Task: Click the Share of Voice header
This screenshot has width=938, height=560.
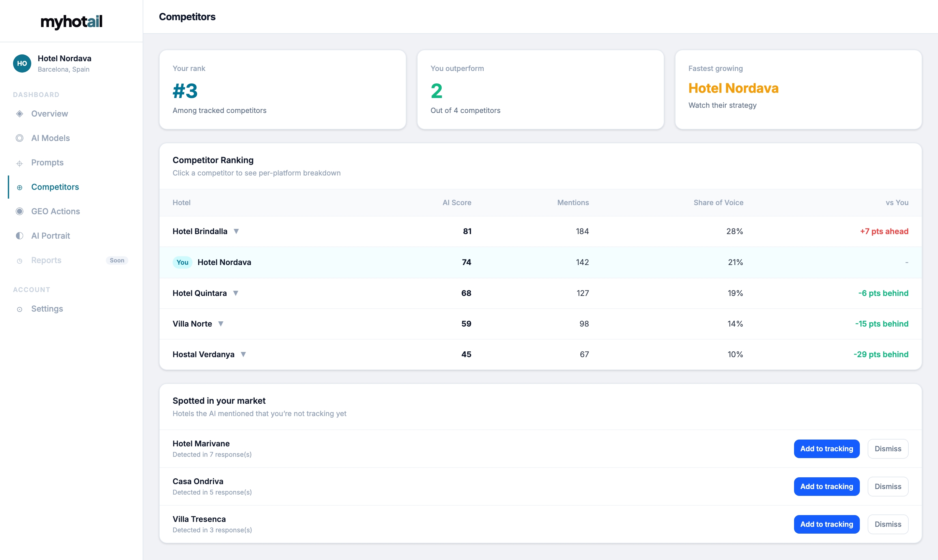Action: 718,203
